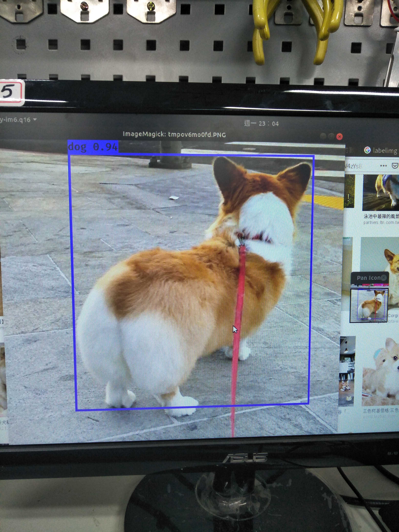Open the partners.ltn.com.tw source link
The width and height of the screenshot is (399, 532).
(381, 223)
